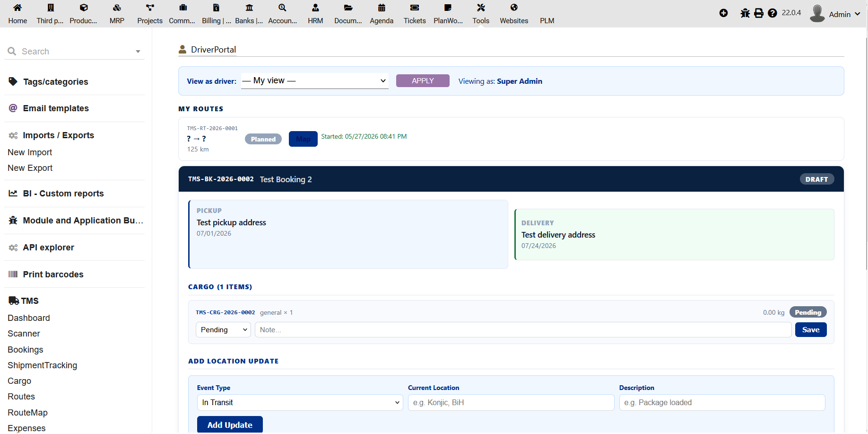Click the bug report icon in header
Image resolution: width=868 pixels, height=434 pixels.
[745, 13]
